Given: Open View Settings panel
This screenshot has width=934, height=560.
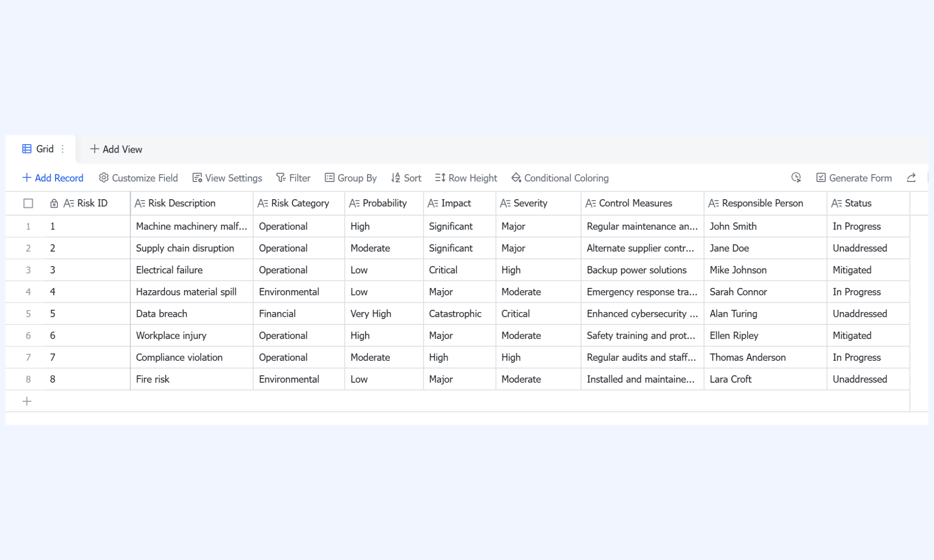Looking at the screenshot, I should pos(227,178).
